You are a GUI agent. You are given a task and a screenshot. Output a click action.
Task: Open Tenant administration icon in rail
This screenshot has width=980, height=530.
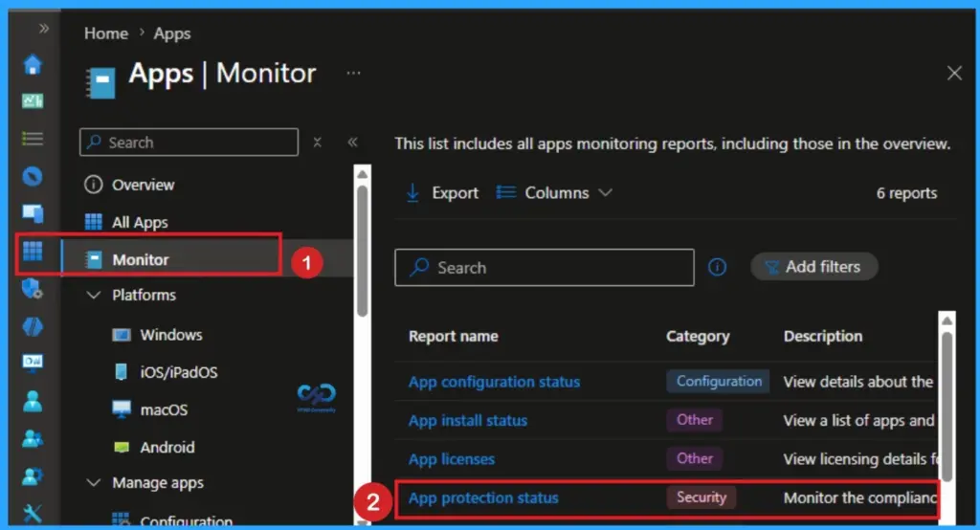(33, 476)
